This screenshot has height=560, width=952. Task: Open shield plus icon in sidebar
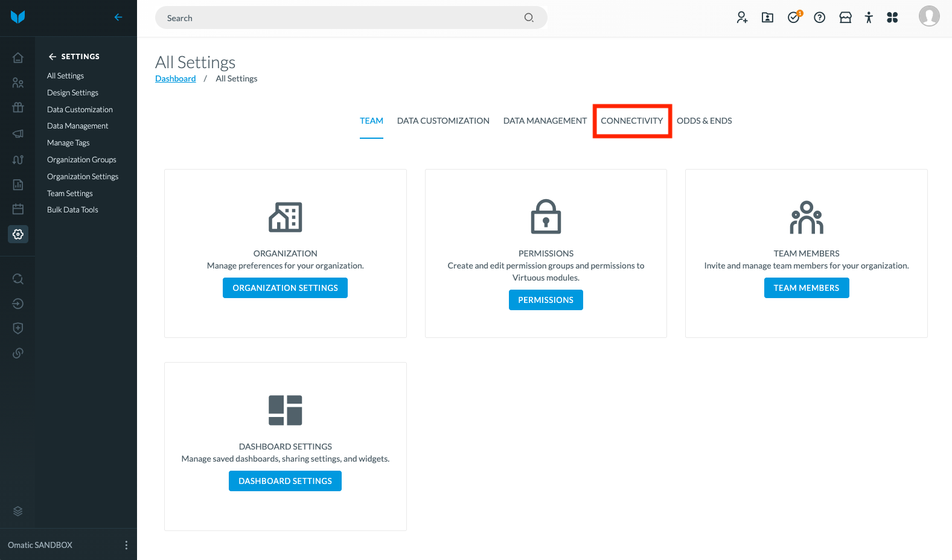(18, 328)
